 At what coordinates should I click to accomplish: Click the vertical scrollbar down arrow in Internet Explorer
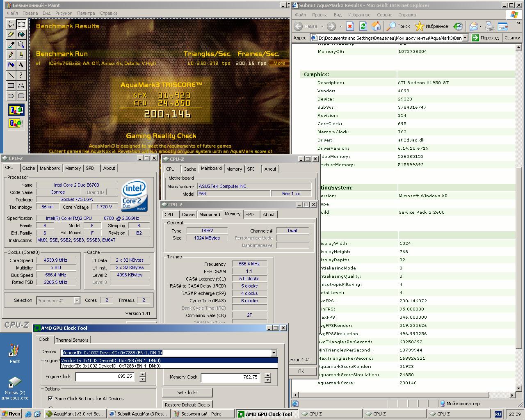coord(519,388)
